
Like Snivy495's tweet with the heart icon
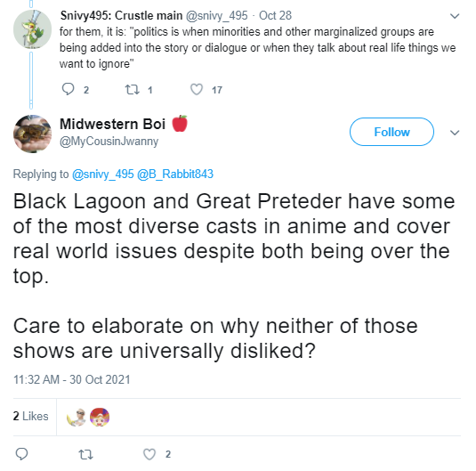pyautogui.click(x=197, y=90)
